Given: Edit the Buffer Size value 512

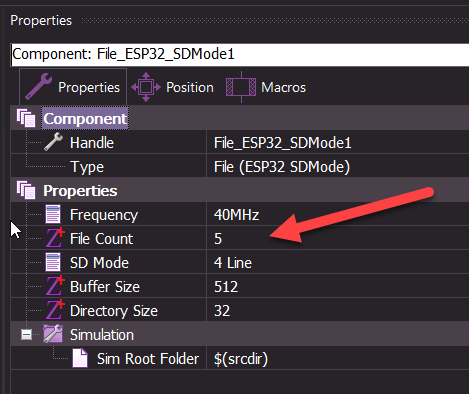Looking at the screenshot, I should (x=338, y=286).
